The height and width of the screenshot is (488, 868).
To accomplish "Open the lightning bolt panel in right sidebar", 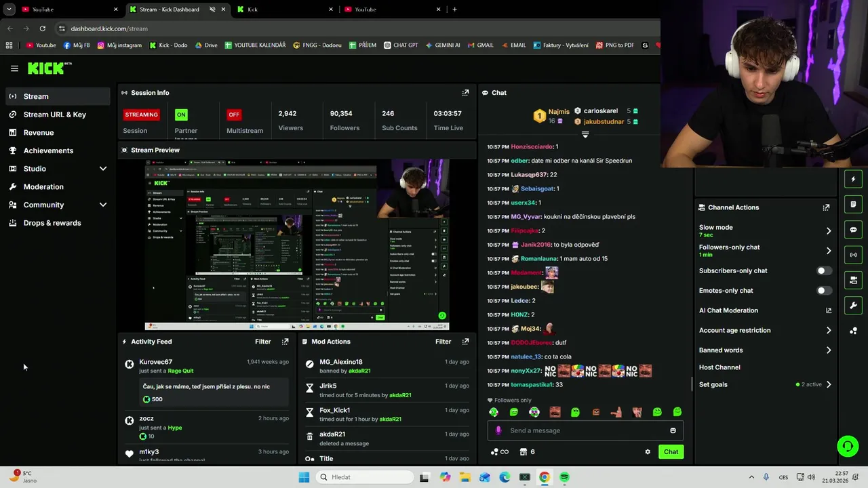I will pos(853,179).
